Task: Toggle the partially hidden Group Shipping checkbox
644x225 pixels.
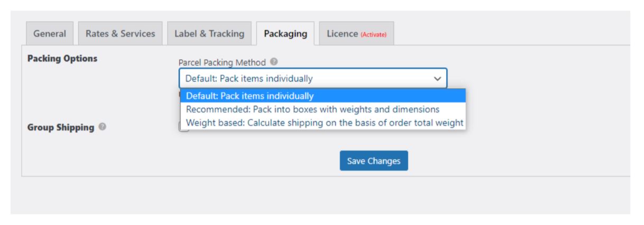Action: click(x=183, y=128)
